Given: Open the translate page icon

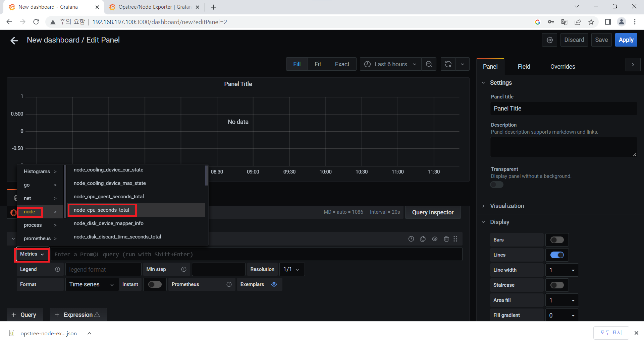Looking at the screenshot, I should point(564,22).
